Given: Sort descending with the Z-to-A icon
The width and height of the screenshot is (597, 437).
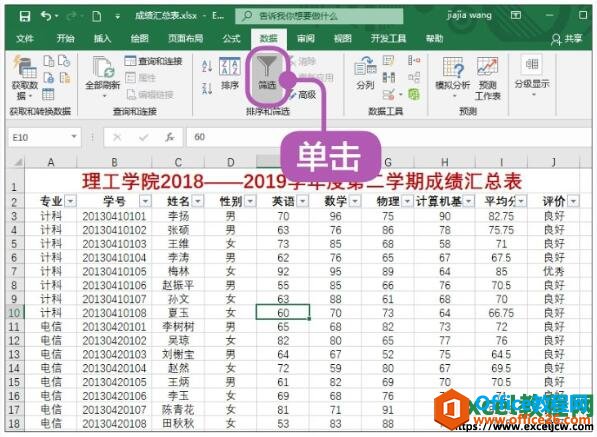Looking at the screenshot, I should [x=207, y=89].
